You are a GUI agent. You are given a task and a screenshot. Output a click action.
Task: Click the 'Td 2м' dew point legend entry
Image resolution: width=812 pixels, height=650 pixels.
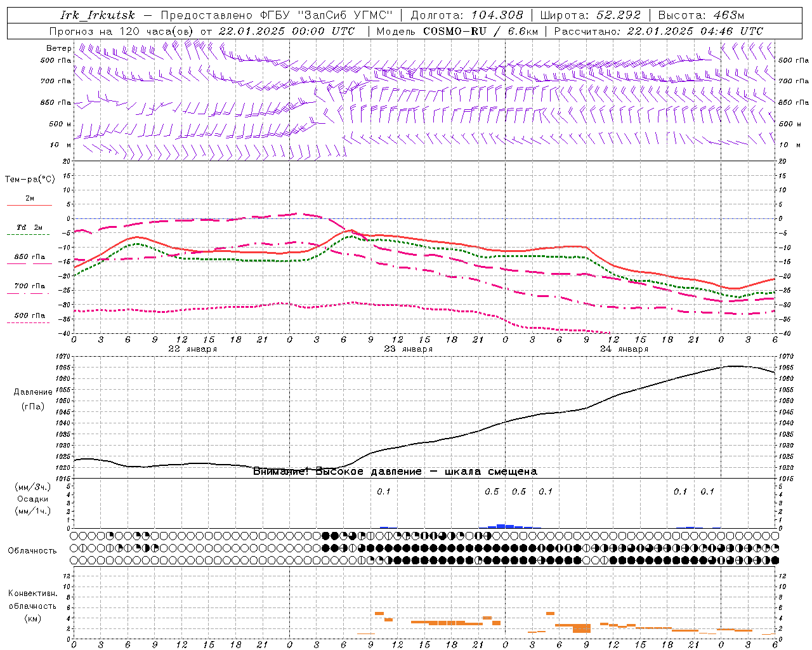(x=30, y=227)
